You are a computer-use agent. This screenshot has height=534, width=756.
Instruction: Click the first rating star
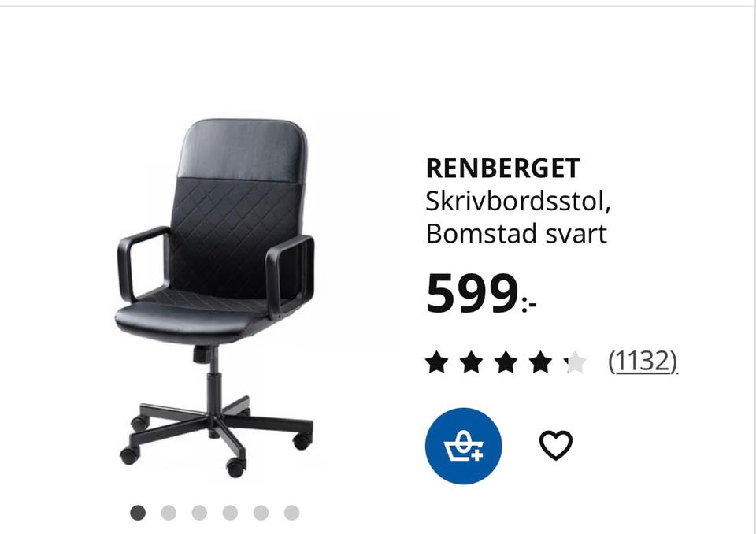(437, 362)
